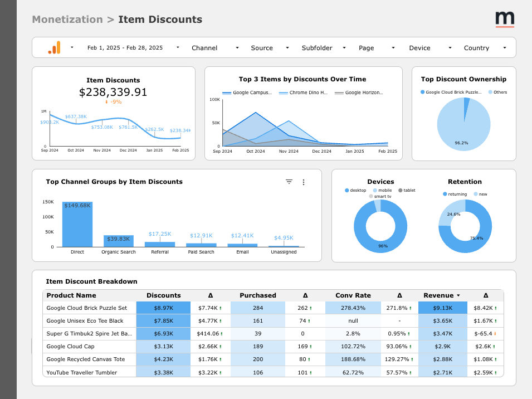Open the Channel filter dropdown

pos(215,48)
